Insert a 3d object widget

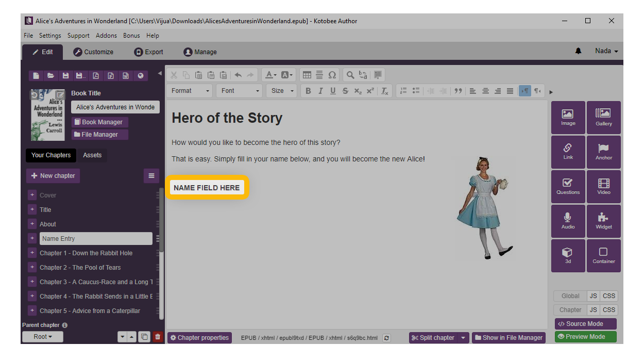click(568, 255)
